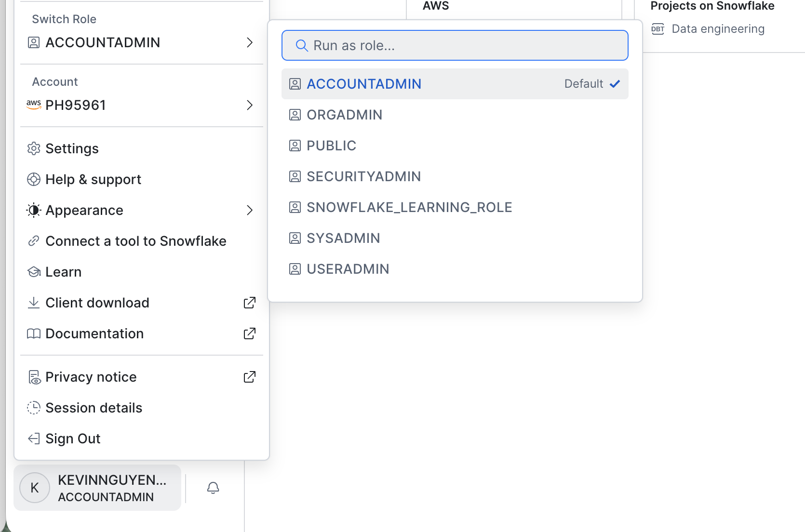Focus the Run as role search field
The width and height of the screenshot is (805, 532).
[455, 45]
